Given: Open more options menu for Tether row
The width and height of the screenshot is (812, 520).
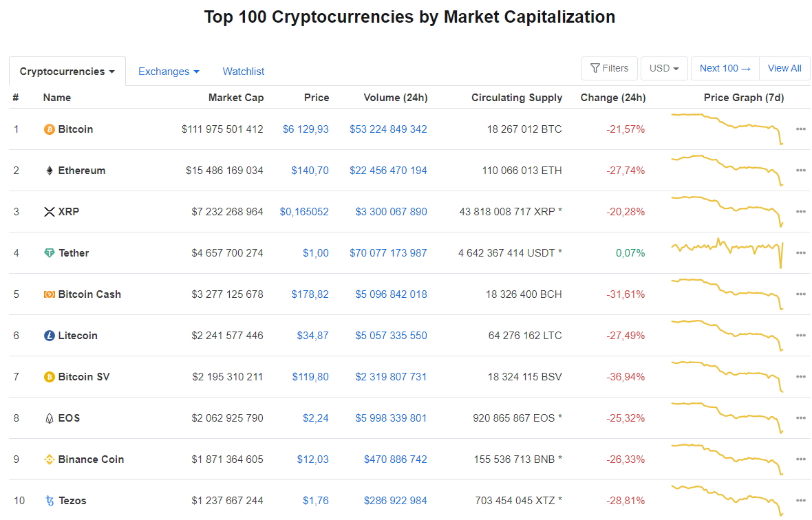Looking at the screenshot, I should pyautogui.click(x=800, y=253).
